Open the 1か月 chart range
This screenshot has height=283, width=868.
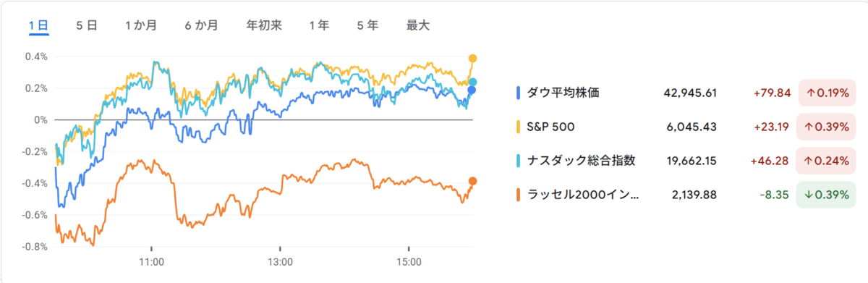[x=141, y=25]
